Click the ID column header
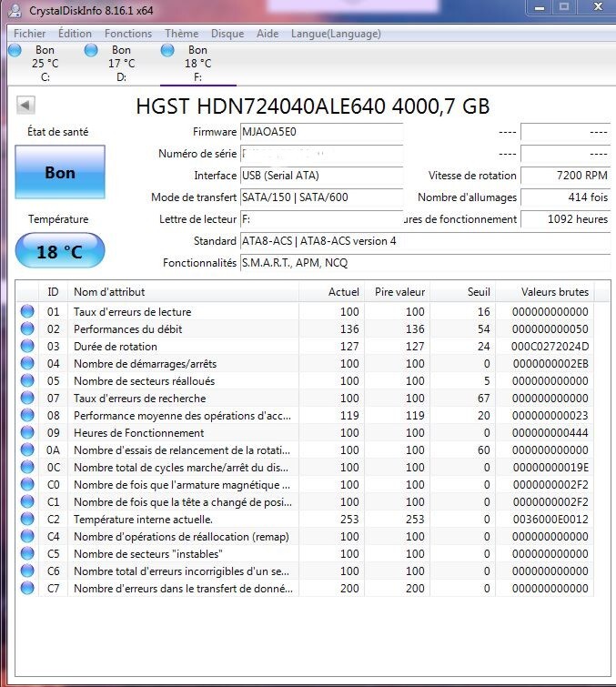 [x=53, y=292]
